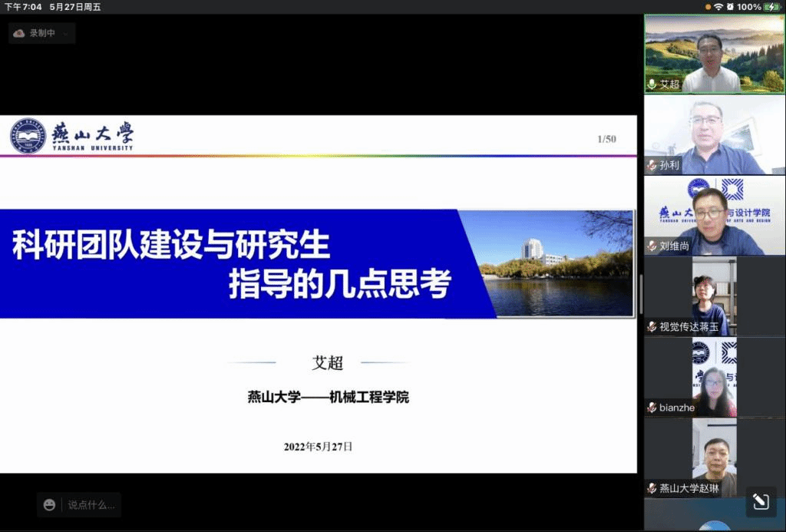Screen dimensions: 786x532
Task: Select 燕山大学赵琳's video thumbnail
Action: (714, 457)
